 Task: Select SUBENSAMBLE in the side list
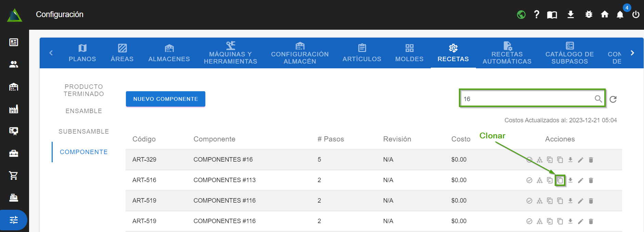tap(83, 132)
